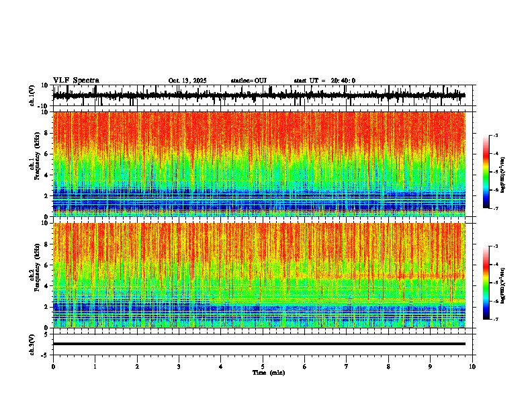Click the ch.1 color bar "log(PSD)" units label
This screenshot has width=532, height=411.
(502, 175)
